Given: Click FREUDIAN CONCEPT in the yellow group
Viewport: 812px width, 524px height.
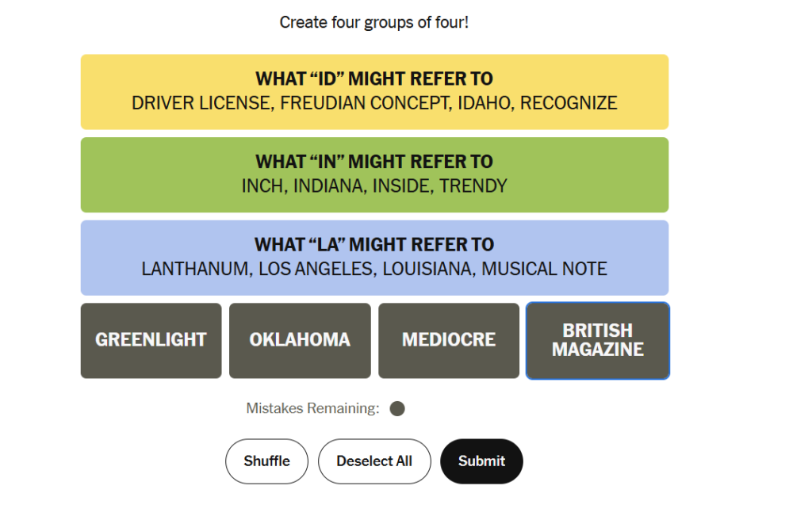Looking at the screenshot, I should click(x=365, y=103).
